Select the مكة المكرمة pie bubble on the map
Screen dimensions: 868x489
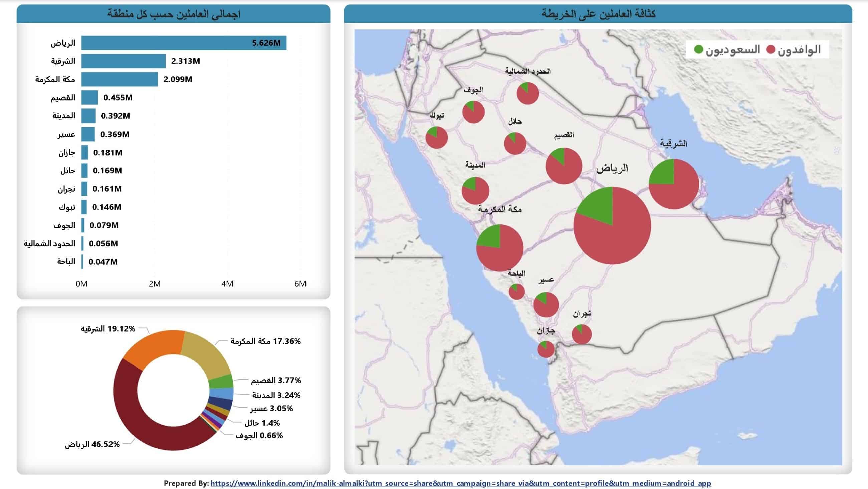(500, 248)
